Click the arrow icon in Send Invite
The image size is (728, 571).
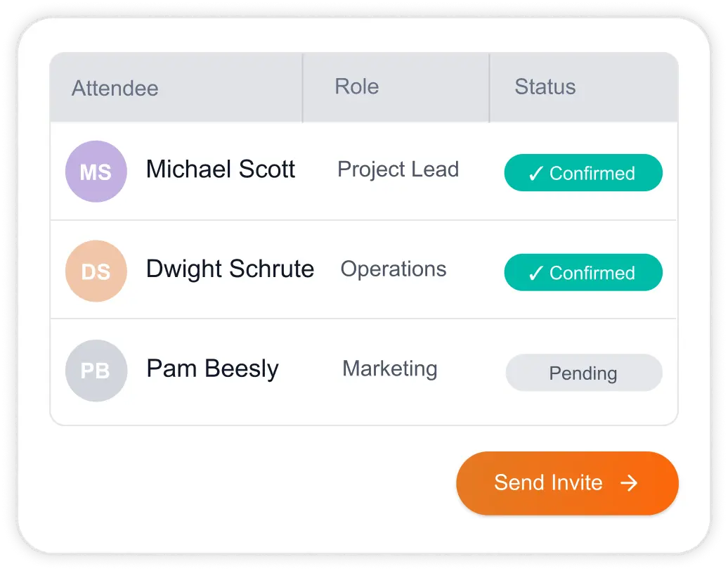629,482
